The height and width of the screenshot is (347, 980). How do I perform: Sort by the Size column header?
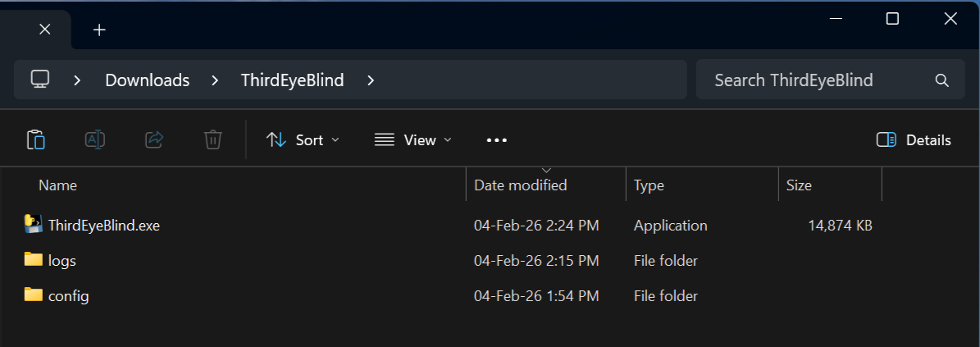[x=799, y=185]
